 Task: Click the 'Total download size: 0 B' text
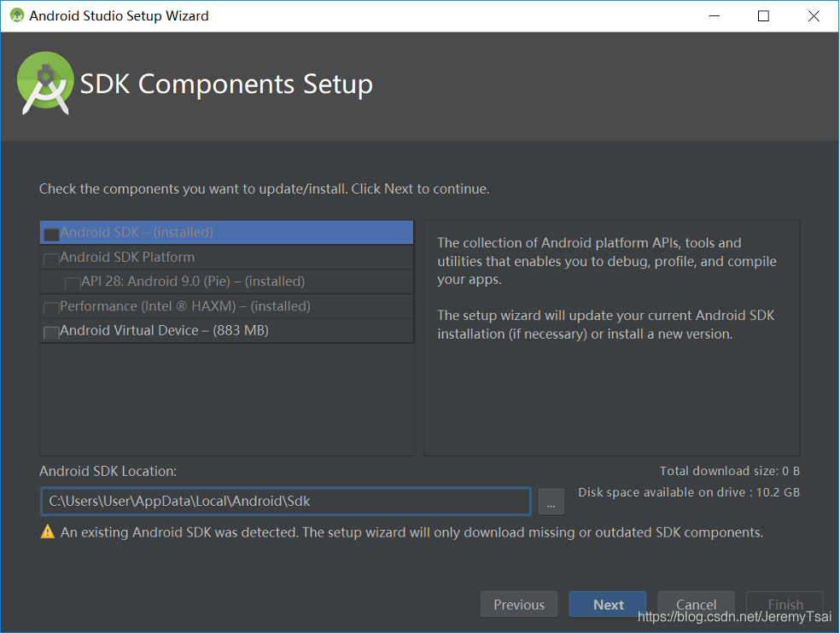coord(730,471)
